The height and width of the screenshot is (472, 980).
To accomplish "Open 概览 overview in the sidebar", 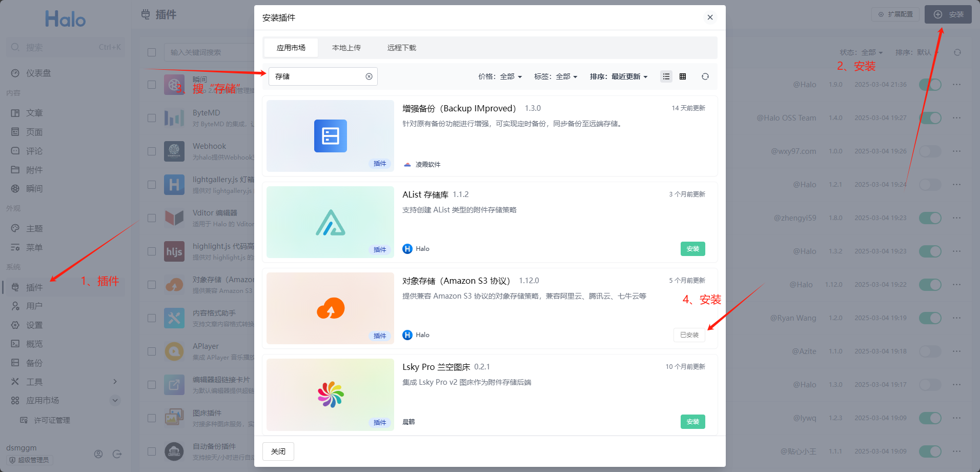I will (65, 344).
